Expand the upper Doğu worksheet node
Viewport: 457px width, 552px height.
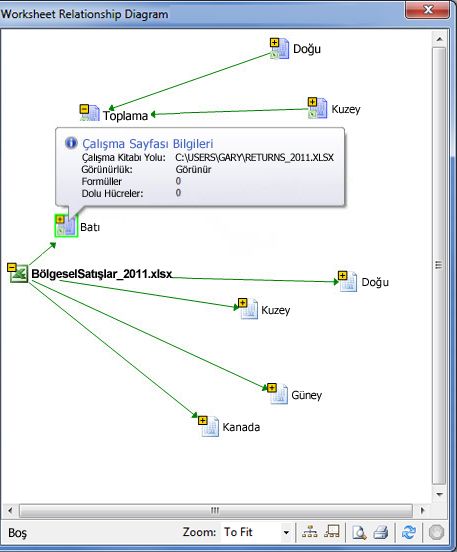[x=274, y=43]
